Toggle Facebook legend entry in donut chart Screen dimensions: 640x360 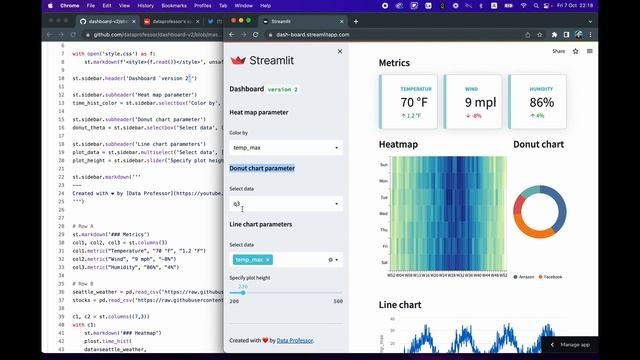point(550,277)
